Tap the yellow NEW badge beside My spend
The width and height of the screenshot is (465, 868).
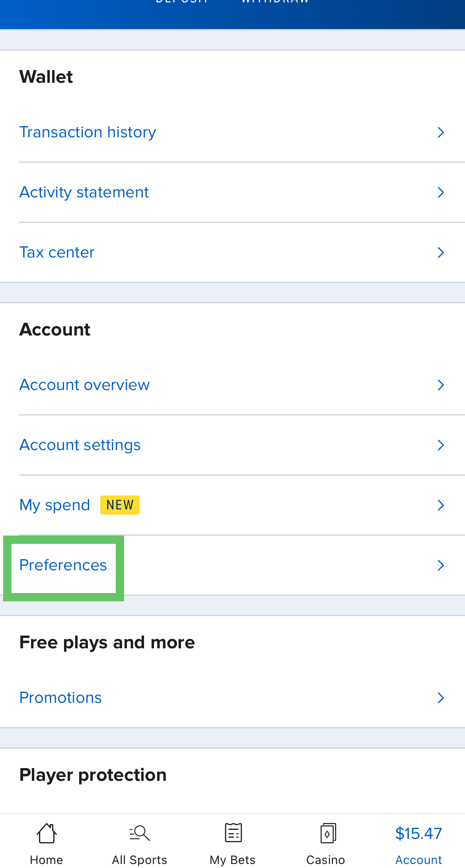(x=119, y=505)
